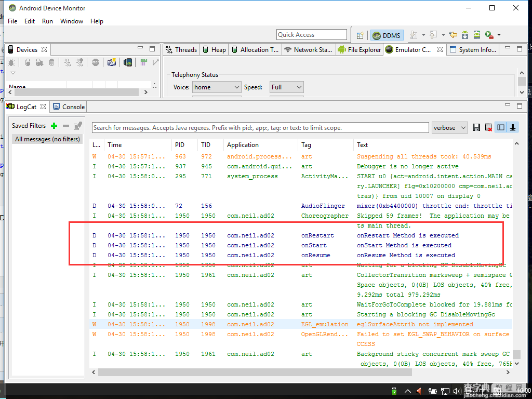The width and height of the screenshot is (532, 399).
Task: Toggle the Saved Filters view display
Action: point(501,128)
